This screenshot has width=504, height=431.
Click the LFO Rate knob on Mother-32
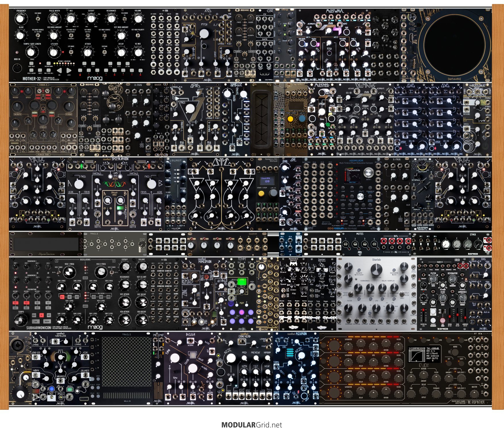(x=54, y=52)
